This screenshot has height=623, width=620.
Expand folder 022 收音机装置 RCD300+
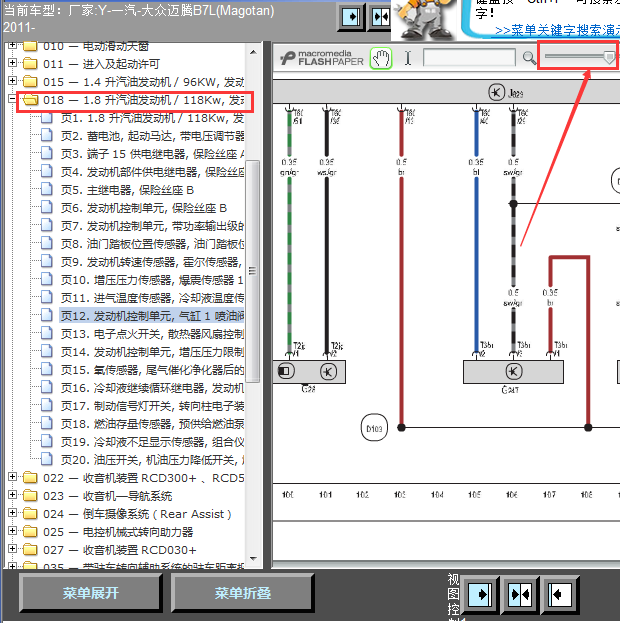tap(12, 476)
